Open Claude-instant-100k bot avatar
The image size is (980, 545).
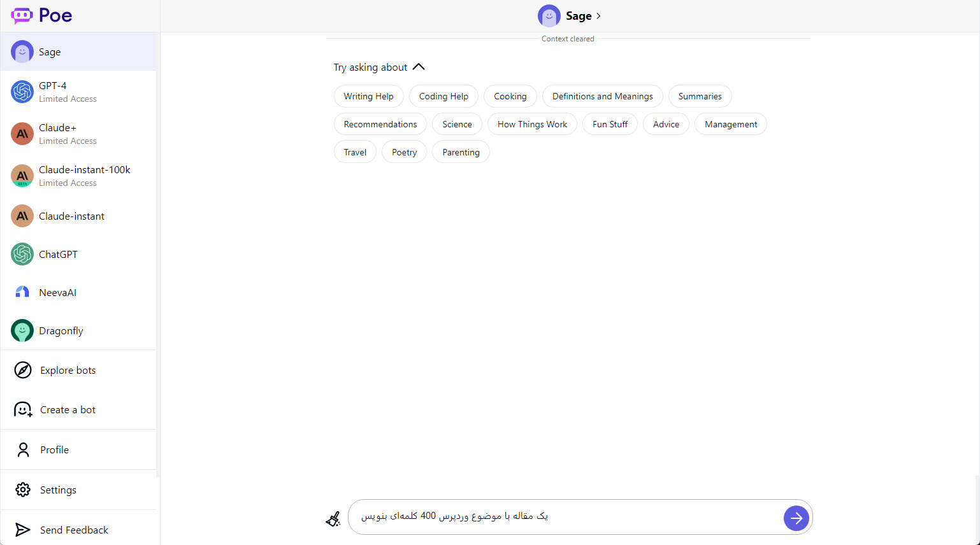(x=22, y=176)
